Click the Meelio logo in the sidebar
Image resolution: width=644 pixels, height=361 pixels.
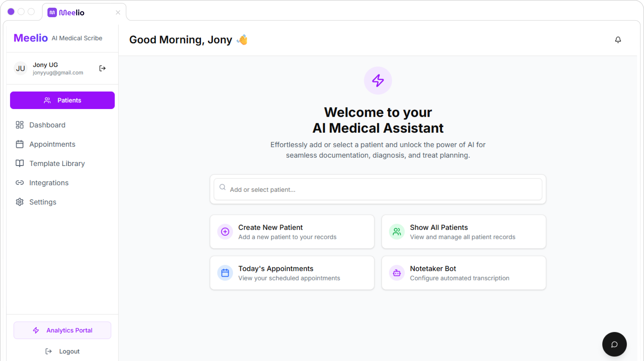coord(31,38)
